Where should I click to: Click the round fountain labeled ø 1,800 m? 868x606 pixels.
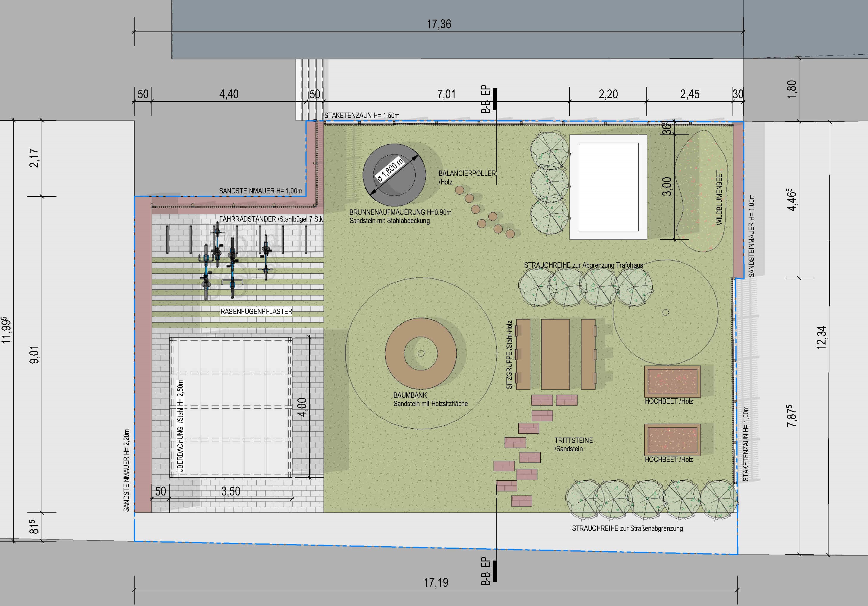(394, 175)
